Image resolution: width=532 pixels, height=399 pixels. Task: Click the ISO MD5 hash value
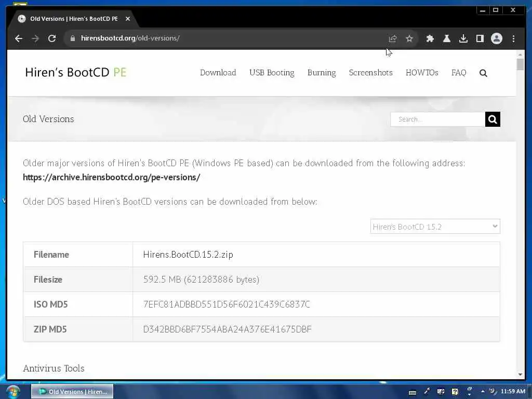[227, 304]
